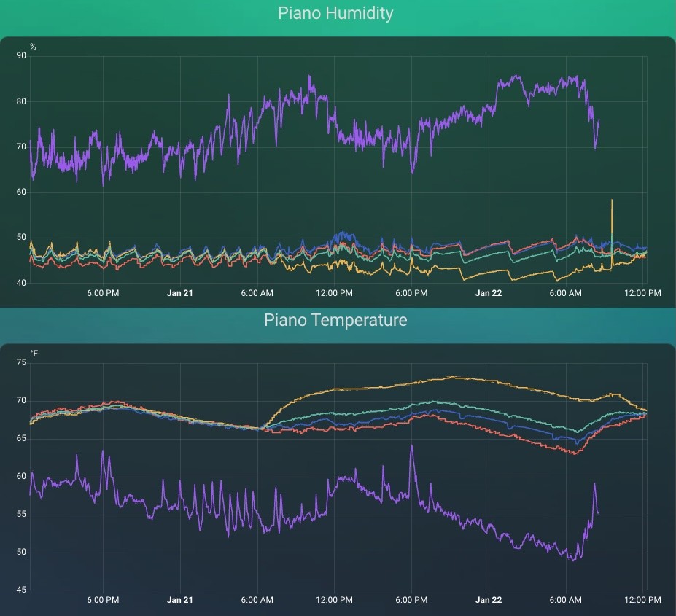Click the Jan 21 label on temperature chart
The width and height of the screenshot is (676, 616).
point(179,600)
